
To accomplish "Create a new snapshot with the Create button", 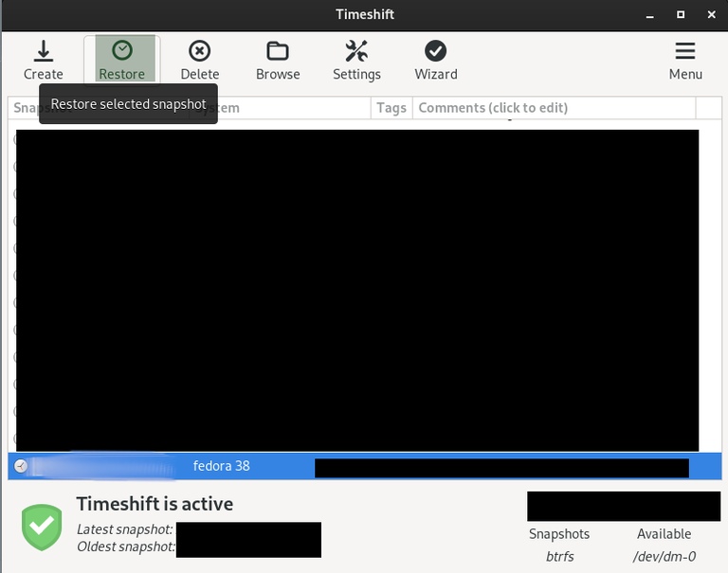I will pos(44,61).
